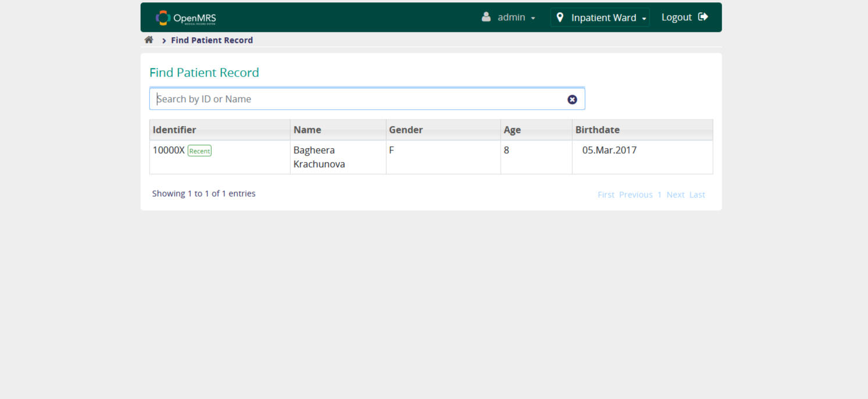
Task: Jump to the Last results page
Action: click(x=697, y=195)
